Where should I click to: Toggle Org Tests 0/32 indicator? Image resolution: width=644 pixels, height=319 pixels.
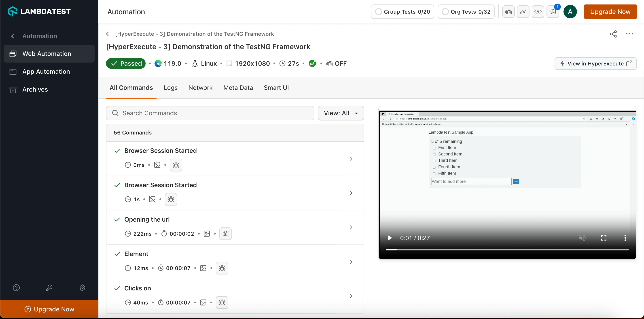click(466, 12)
